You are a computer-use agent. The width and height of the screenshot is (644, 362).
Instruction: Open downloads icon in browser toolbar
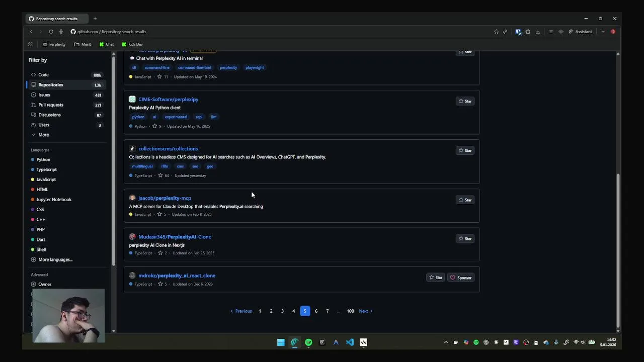[538, 32]
